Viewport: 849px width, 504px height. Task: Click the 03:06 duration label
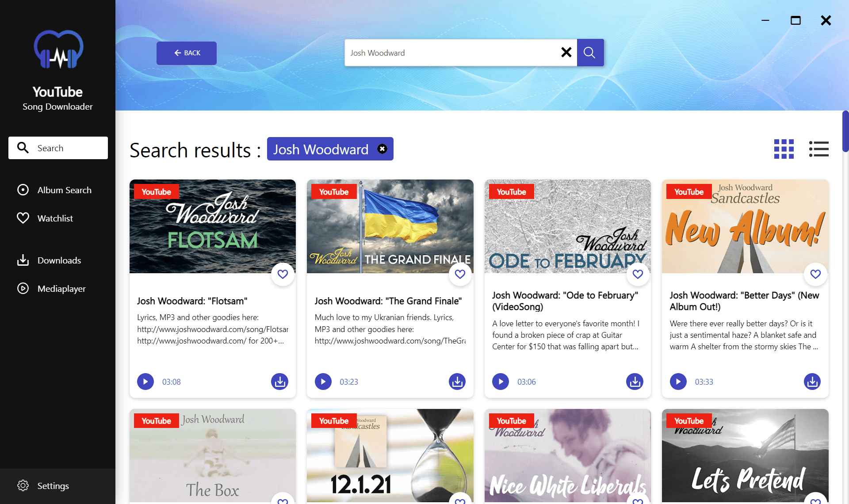click(x=527, y=382)
